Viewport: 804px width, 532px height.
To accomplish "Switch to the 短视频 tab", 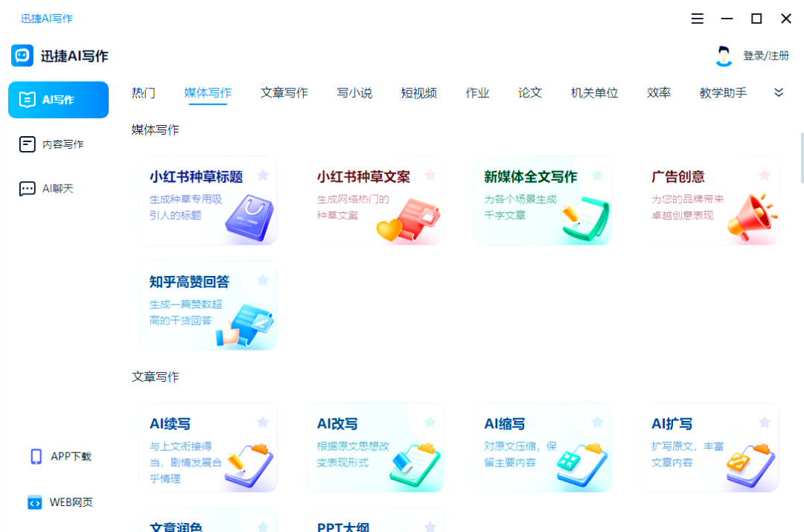I will coord(419,93).
